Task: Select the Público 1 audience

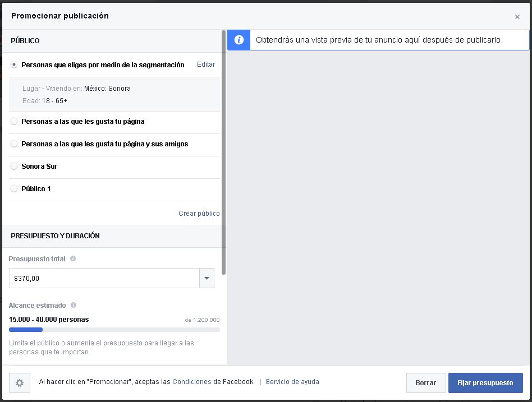Action: pos(14,188)
